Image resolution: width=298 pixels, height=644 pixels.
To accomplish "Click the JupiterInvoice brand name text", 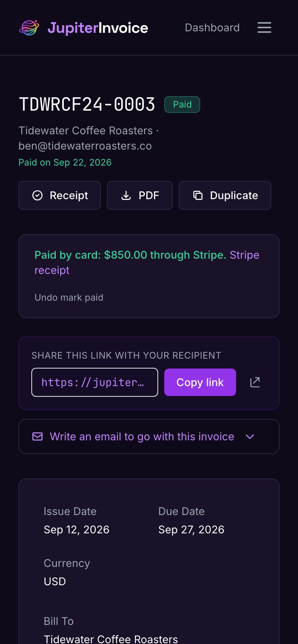I will click(98, 28).
